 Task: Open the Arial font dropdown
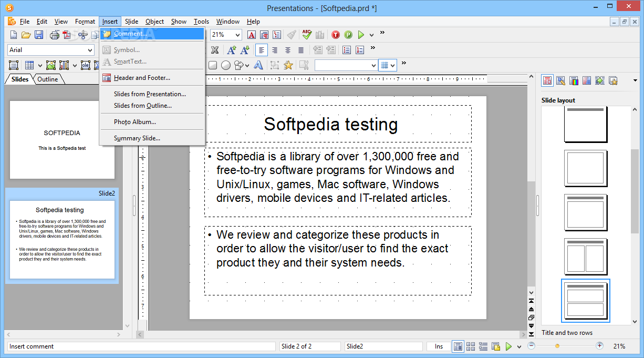(x=89, y=50)
